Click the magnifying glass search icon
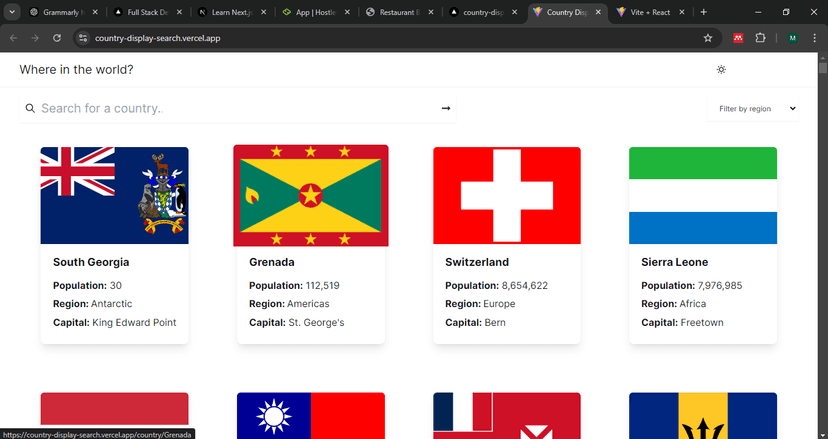The image size is (828, 439). [30, 108]
